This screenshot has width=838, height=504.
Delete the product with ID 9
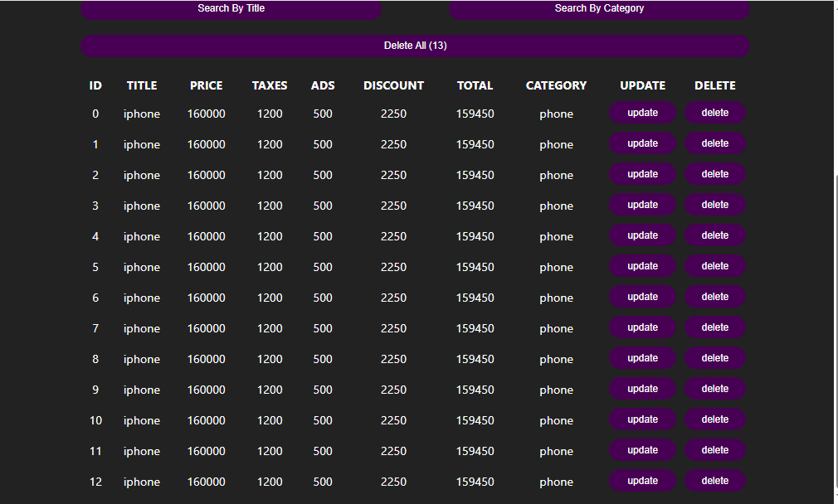(x=715, y=389)
